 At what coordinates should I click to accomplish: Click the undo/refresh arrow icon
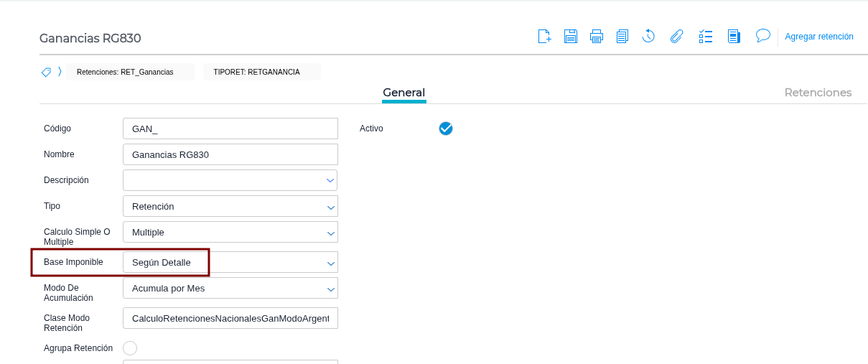[x=648, y=36]
